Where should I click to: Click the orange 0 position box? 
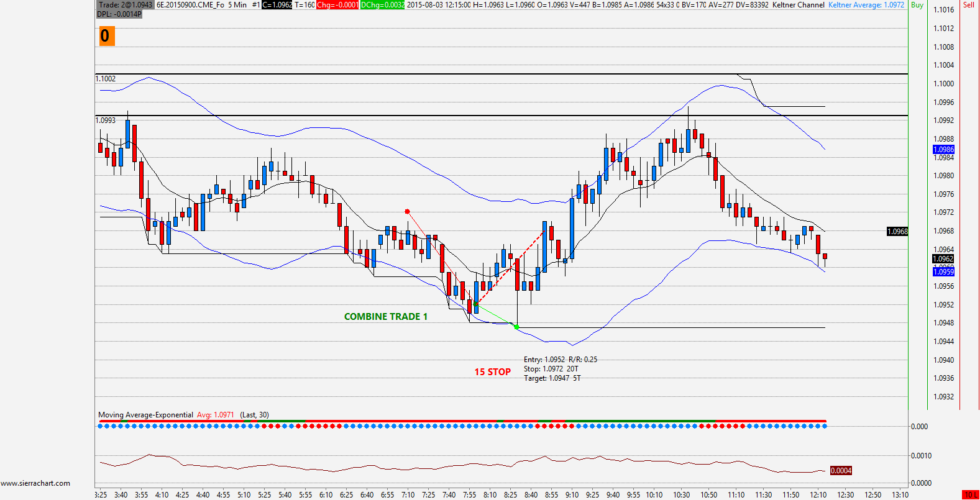[x=106, y=36]
